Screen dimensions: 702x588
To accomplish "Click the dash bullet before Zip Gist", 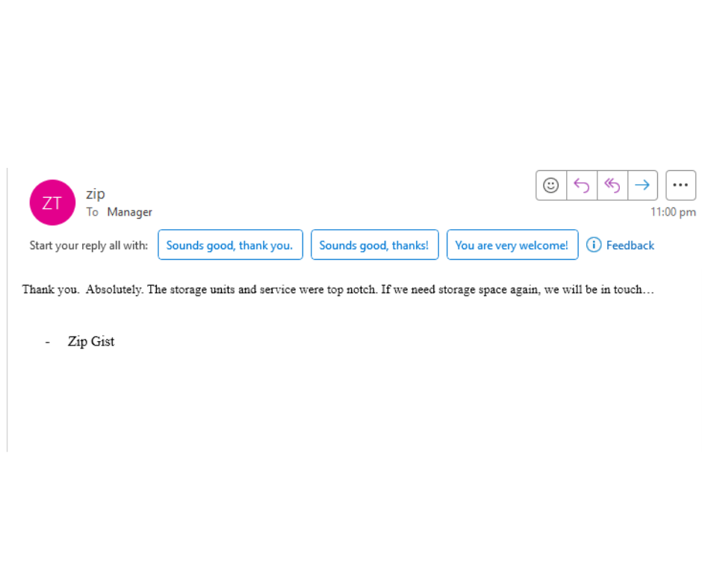I will tap(47, 342).
